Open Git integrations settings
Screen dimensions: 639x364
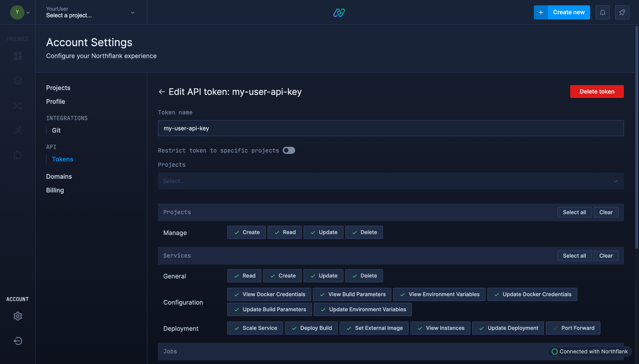coord(56,130)
